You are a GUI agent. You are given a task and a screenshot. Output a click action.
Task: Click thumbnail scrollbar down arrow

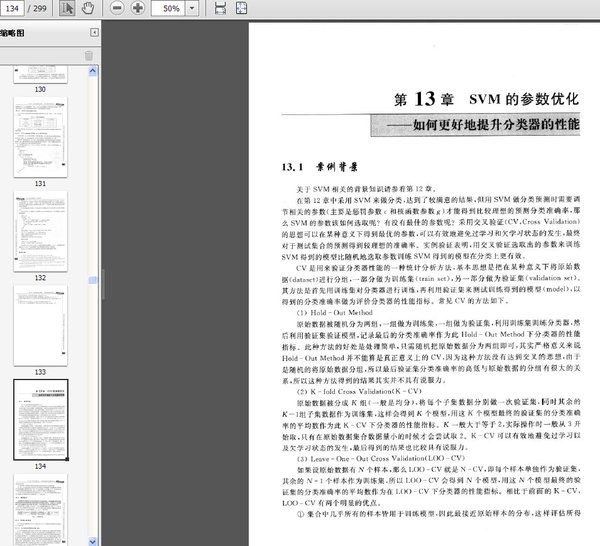[93, 541]
